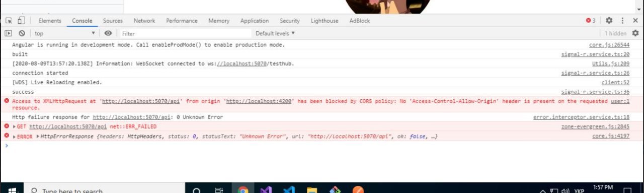Open the DevTools three-dot customize menu

[x=622, y=21]
